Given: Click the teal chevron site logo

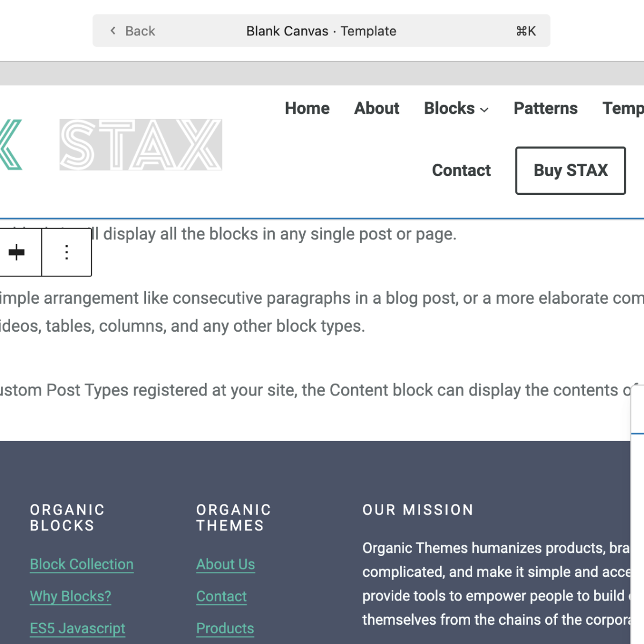Looking at the screenshot, I should pyautogui.click(x=11, y=145).
